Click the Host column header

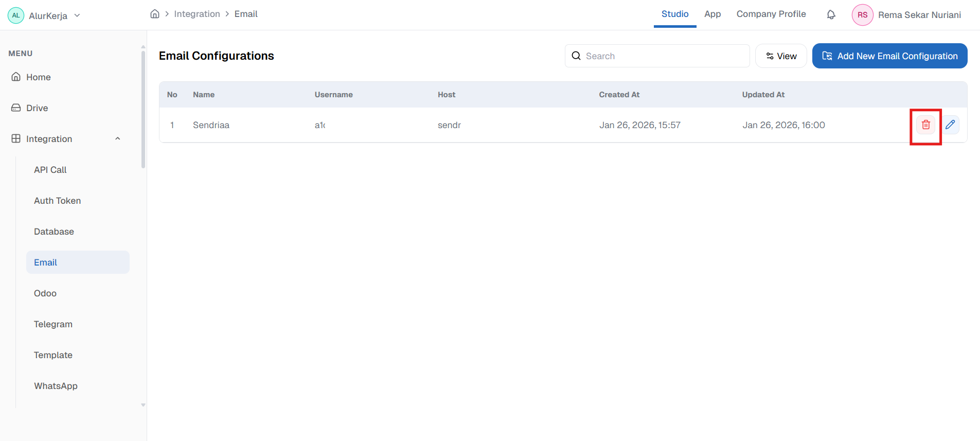coord(447,95)
